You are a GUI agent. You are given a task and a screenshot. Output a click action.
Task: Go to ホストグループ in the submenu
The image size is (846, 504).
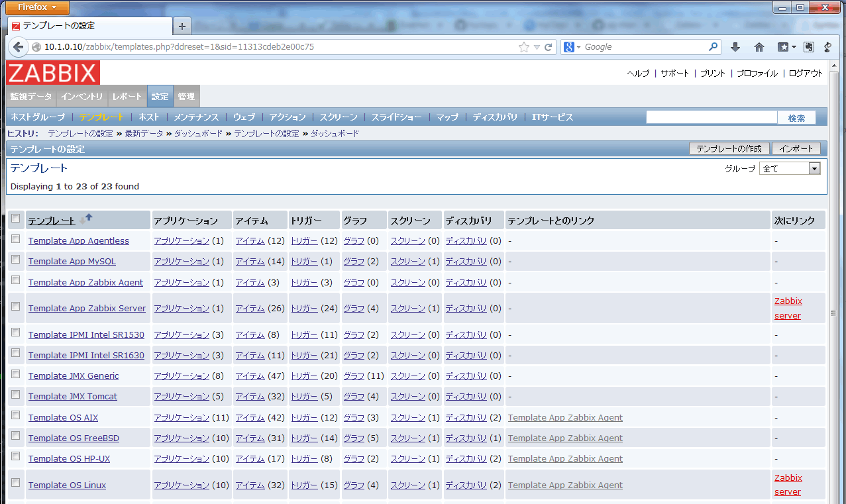coord(38,117)
